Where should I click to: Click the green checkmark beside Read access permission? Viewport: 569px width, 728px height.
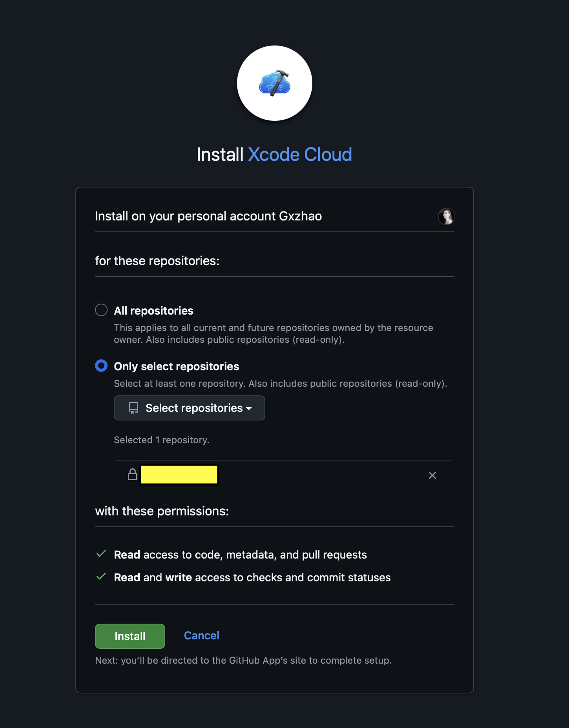[x=101, y=554]
